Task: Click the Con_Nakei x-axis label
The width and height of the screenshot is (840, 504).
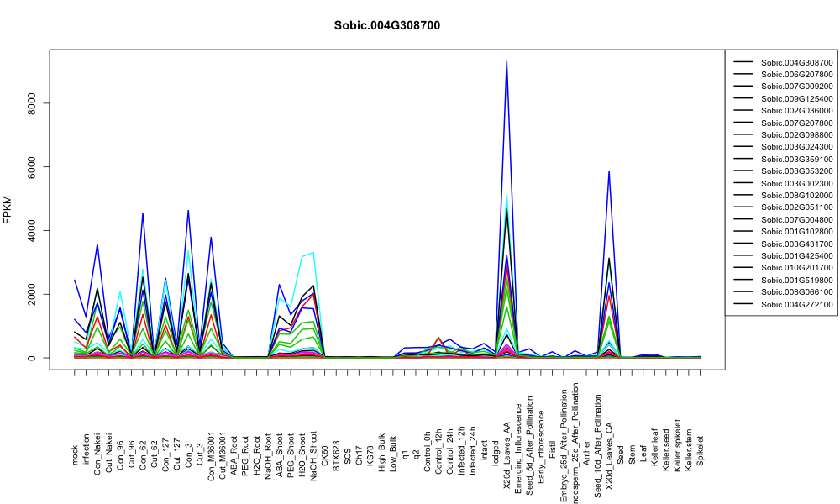Action: pyautogui.click(x=97, y=445)
